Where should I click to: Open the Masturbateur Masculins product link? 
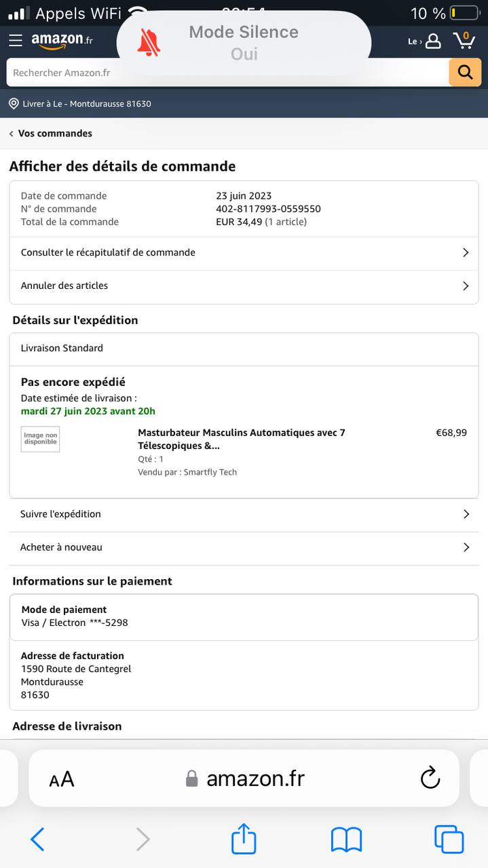coord(242,439)
